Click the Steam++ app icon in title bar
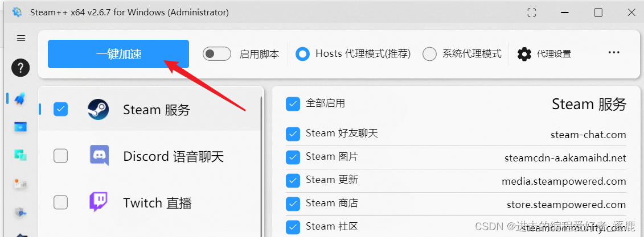The image size is (644, 237). pyautogui.click(x=17, y=13)
